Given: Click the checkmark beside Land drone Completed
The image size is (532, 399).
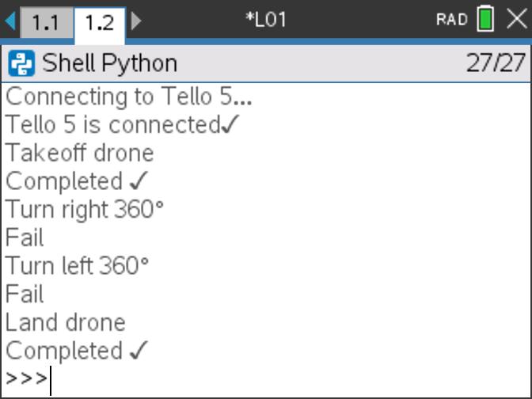Looking at the screenshot, I should pos(139,350).
